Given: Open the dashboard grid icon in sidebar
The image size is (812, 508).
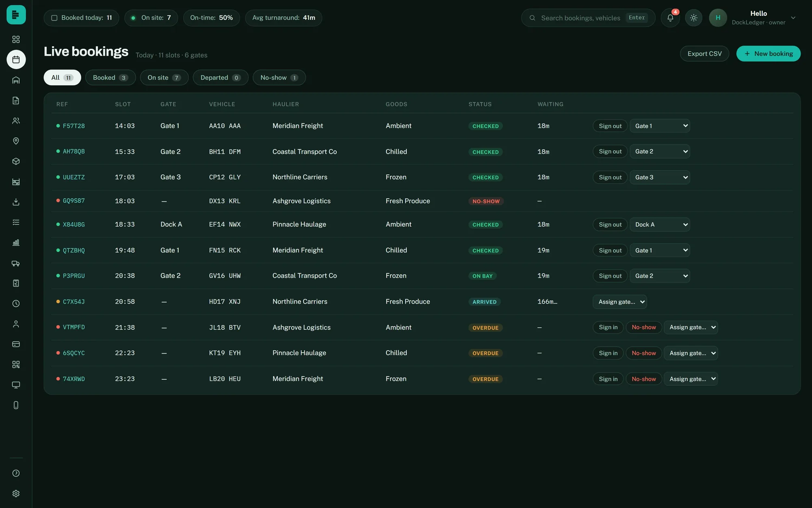Looking at the screenshot, I should pyautogui.click(x=16, y=39).
